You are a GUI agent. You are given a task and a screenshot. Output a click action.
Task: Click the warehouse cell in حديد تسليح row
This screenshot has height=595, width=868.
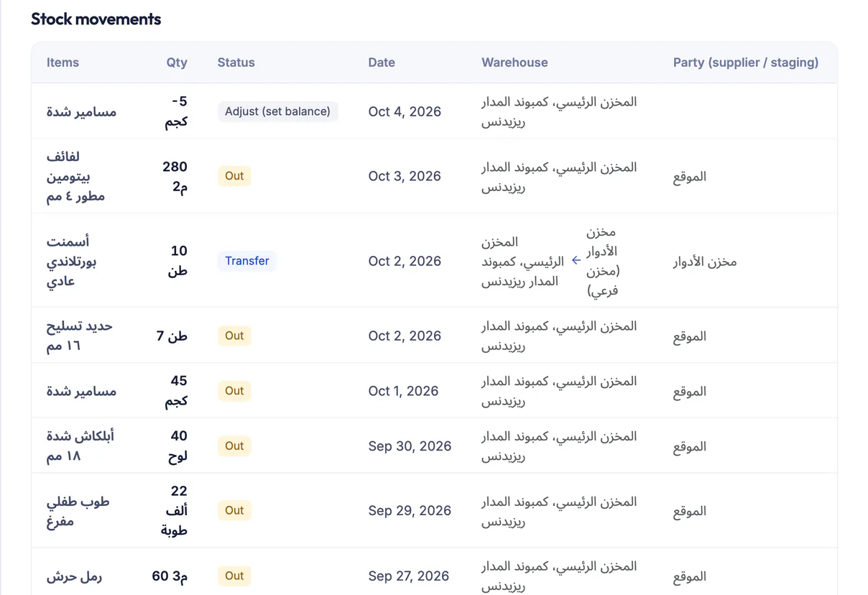[x=559, y=336]
